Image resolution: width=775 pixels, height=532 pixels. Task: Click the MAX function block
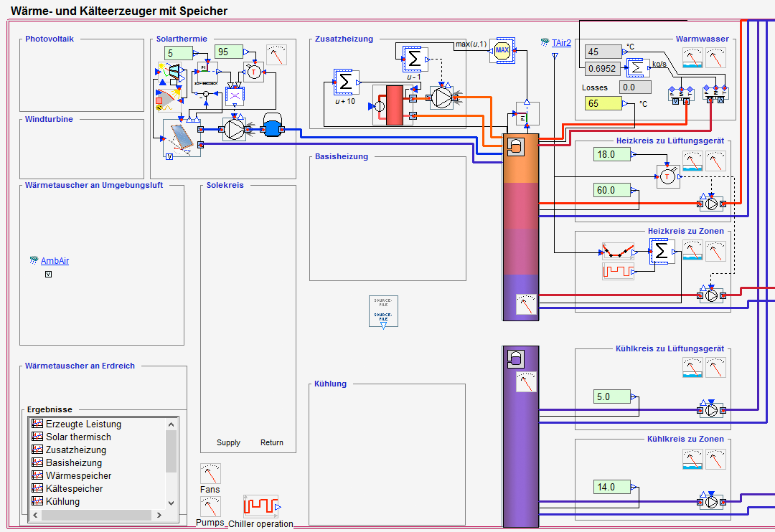pyautogui.click(x=502, y=51)
